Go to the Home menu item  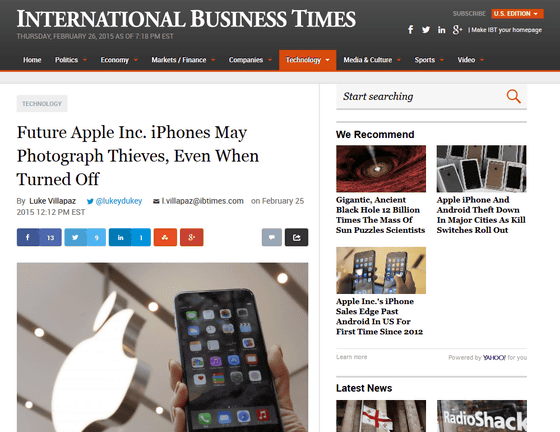click(x=32, y=60)
